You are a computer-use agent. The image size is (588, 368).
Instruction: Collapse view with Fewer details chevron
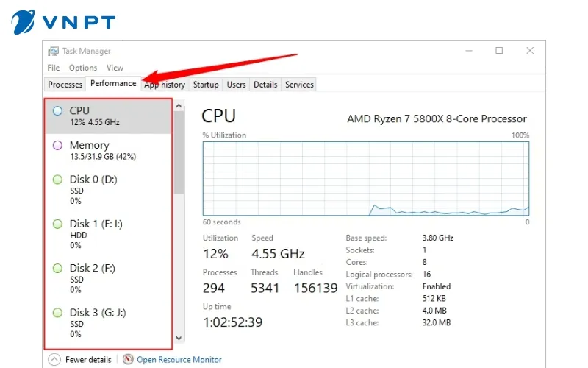pos(54,360)
